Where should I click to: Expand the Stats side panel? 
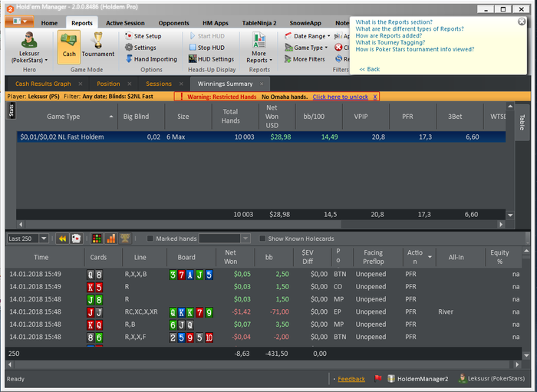(x=12, y=110)
